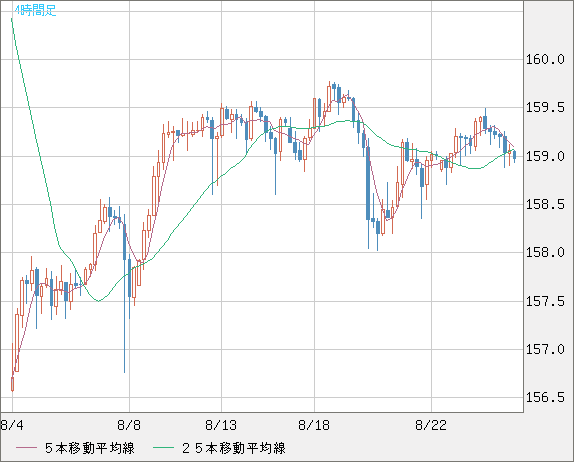Click the 4時間足 chart label
The image size is (574, 462).
tap(36, 11)
